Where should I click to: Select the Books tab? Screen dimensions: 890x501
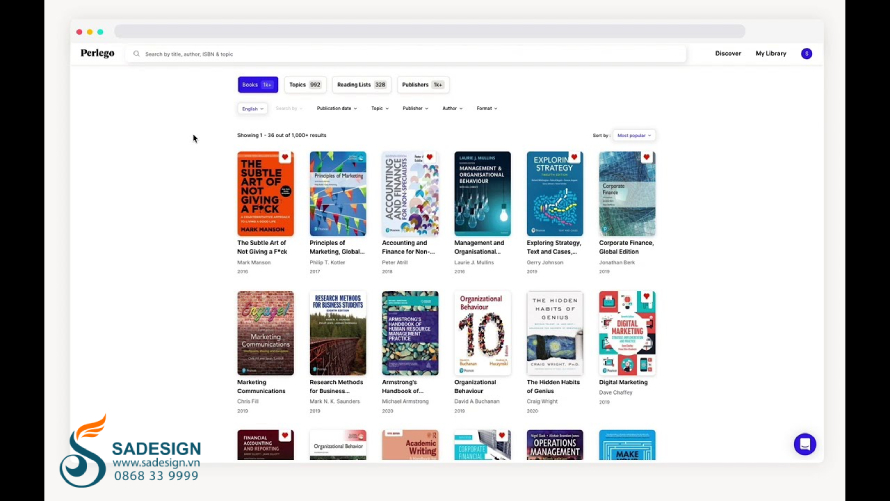258,85
